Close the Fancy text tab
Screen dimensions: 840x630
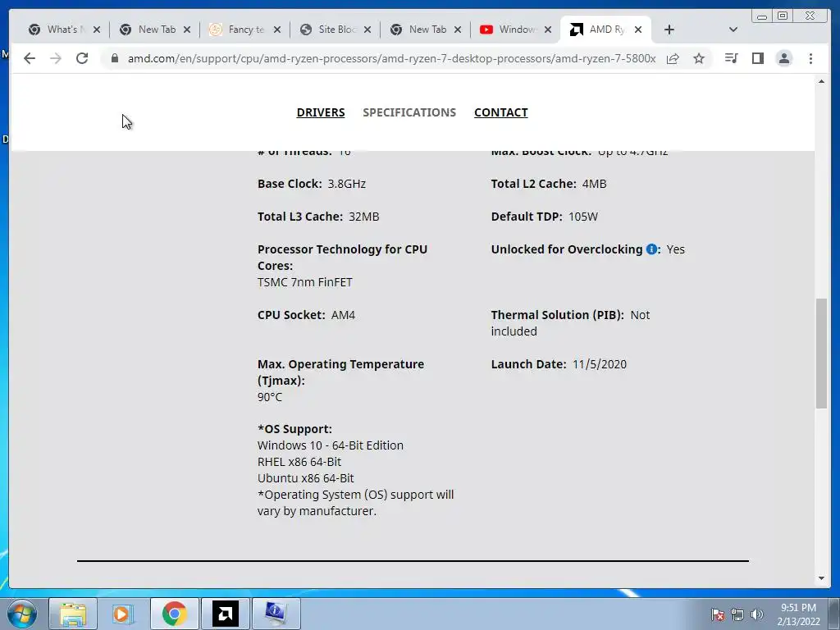tap(277, 30)
